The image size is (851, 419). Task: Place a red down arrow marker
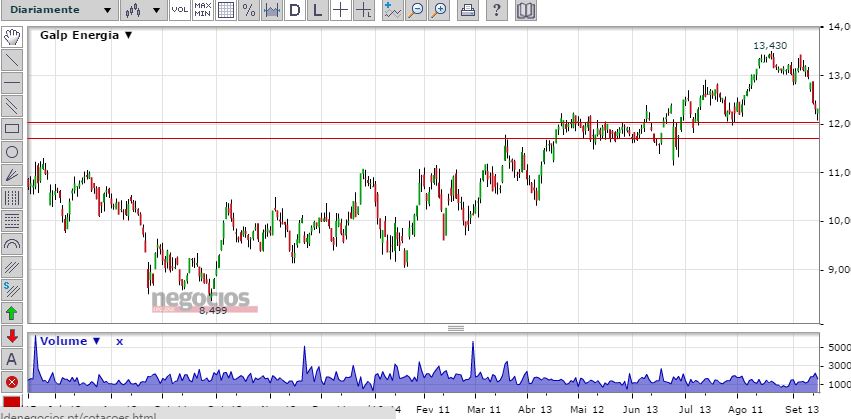[x=12, y=335]
